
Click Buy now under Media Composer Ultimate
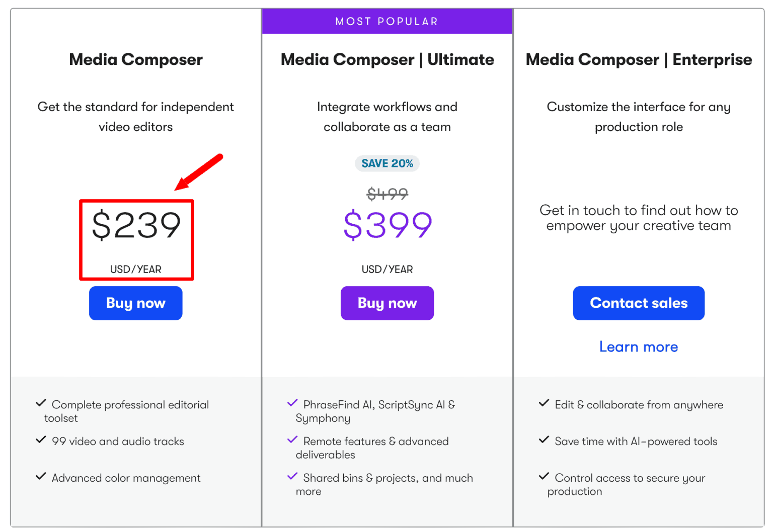click(387, 303)
